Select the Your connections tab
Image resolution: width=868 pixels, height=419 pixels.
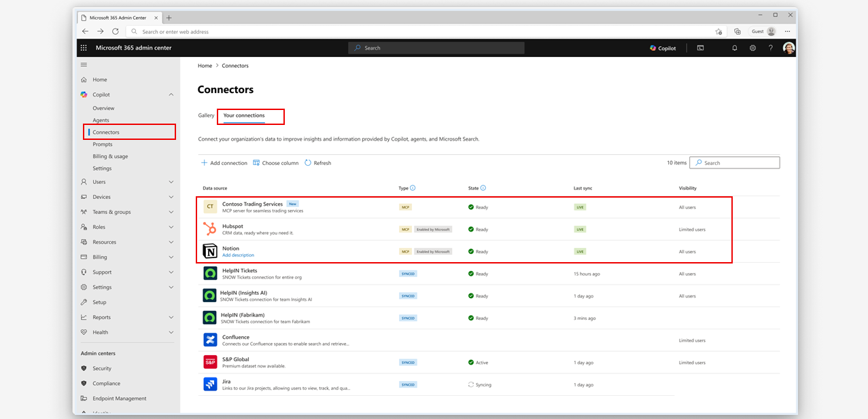(244, 115)
